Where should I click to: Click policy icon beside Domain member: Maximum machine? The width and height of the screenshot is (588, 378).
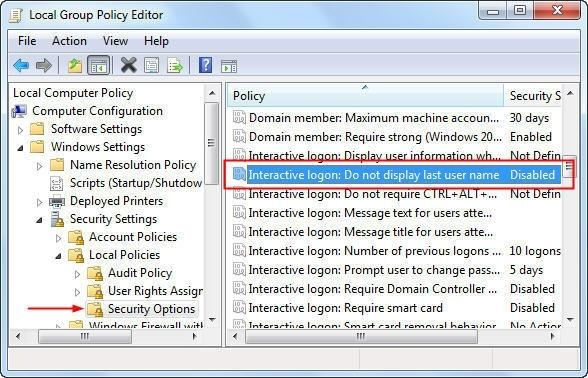tap(239, 118)
